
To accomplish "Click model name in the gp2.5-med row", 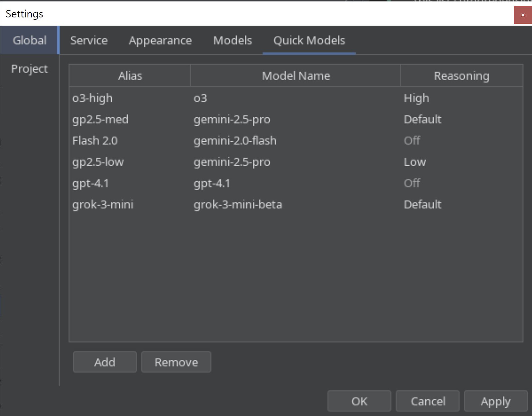I will pos(296,119).
